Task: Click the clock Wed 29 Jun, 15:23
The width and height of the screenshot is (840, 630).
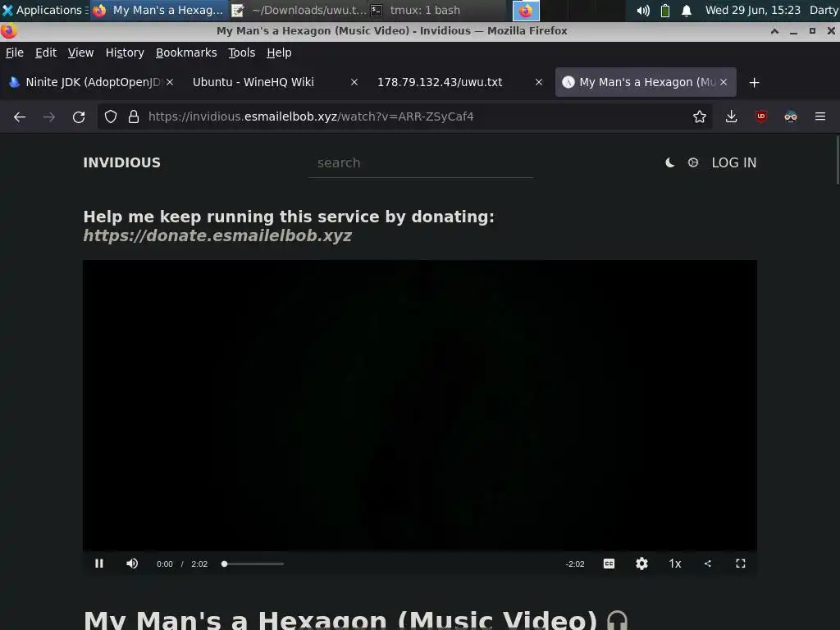Action: pos(753,10)
